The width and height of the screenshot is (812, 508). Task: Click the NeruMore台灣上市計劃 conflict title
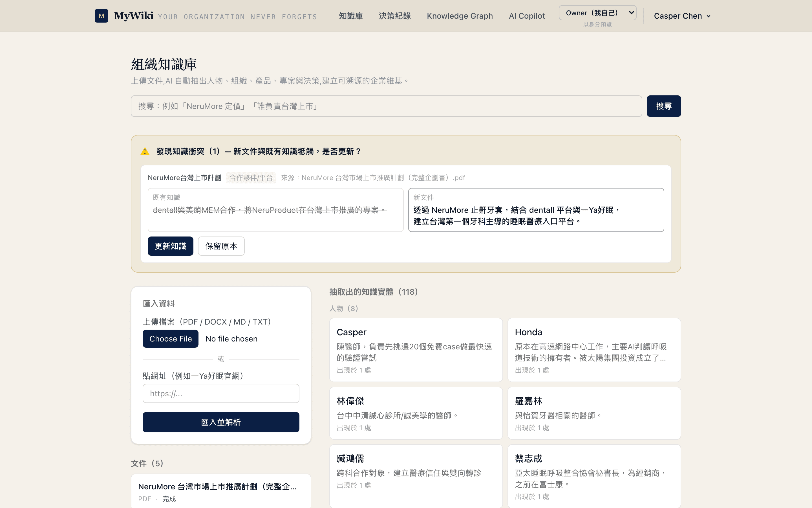coord(185,178)
